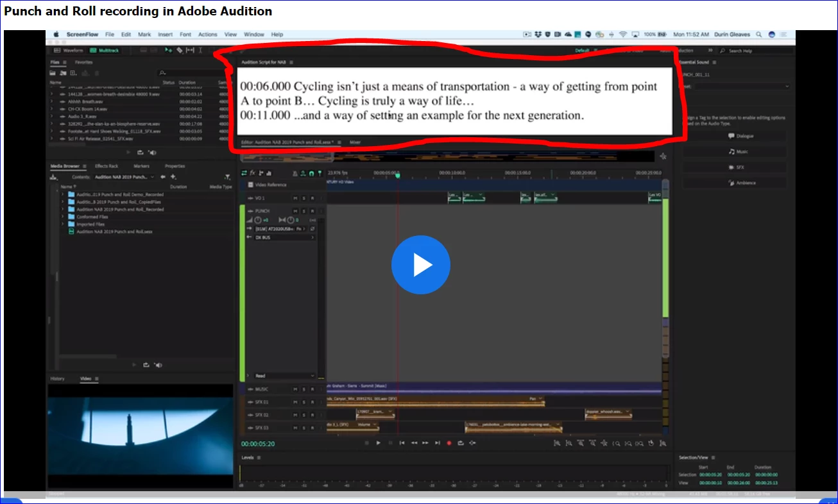Click Move Playhead to Previous
Viewport: 838px width, 504px height.
click(402, 442)
